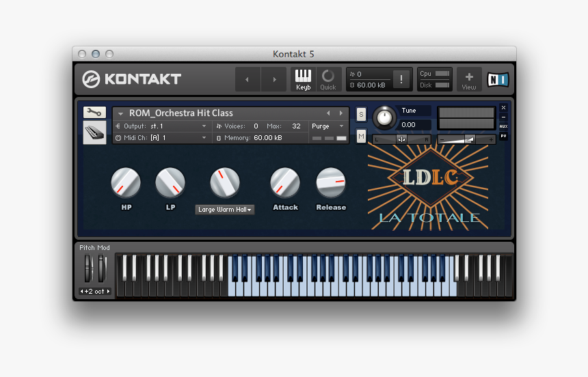Open the Large Warm Hall reverb dropdown

click(x=225, y=210)
